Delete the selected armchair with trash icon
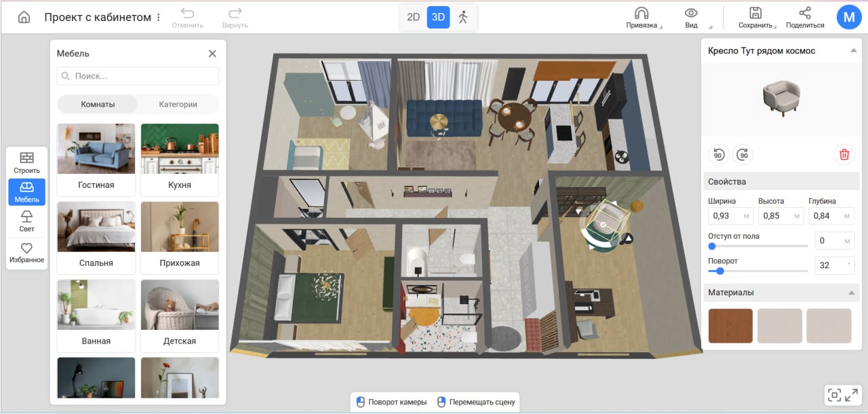This screenshot has width=868, height=414. tap(844, 155)
